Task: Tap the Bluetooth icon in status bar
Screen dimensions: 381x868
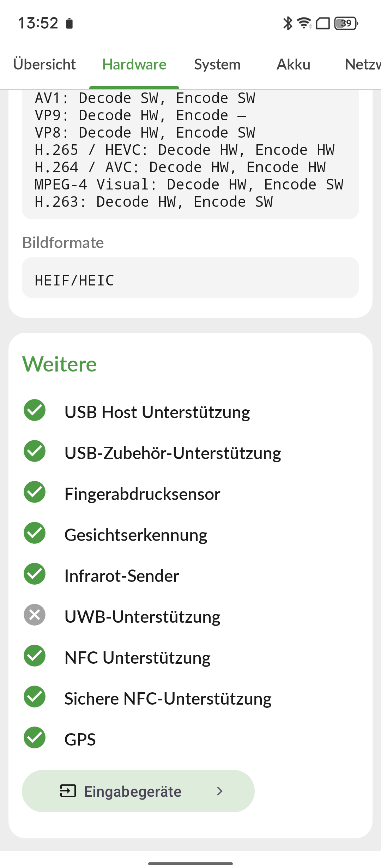Action: click(288, 23)
